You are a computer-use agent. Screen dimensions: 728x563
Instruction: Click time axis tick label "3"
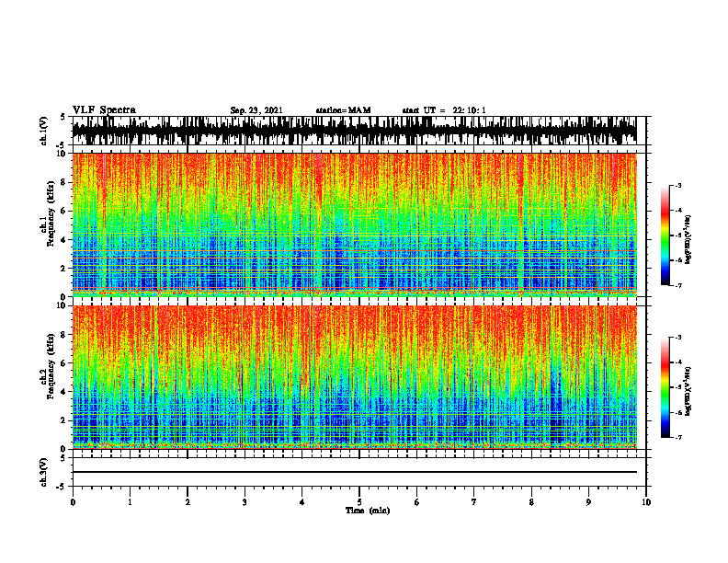pyautogui.click(x=245, y=502)
